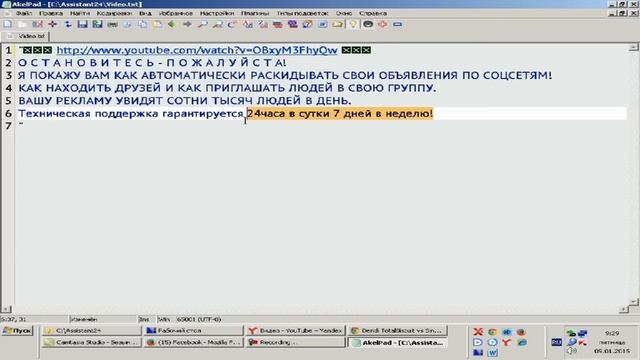This screenshot has width=640, height=360.
Task: Click the red X close-document toolbar icon
Action: pos(38,24)
